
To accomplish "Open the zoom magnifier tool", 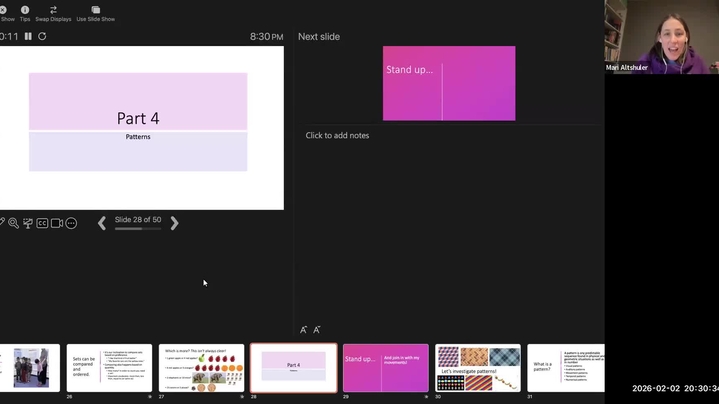I will click(13, 223).
